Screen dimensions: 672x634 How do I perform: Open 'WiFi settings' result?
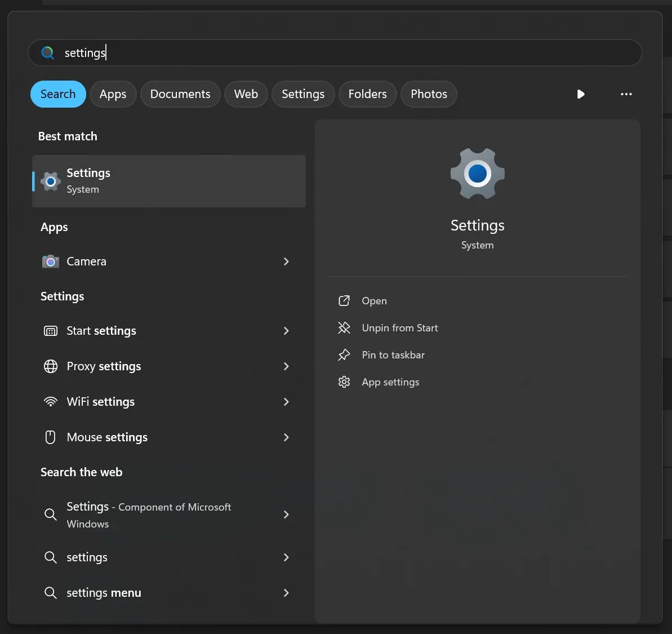[x=169, y=402]
